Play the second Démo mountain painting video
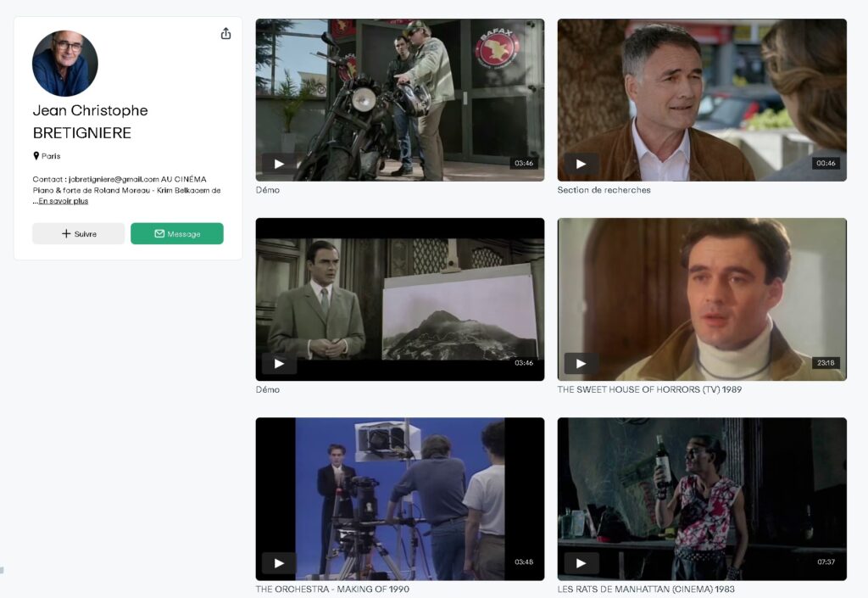Viewport: 868px width, 598px height. pyautogui.click(x=279, y=363)
